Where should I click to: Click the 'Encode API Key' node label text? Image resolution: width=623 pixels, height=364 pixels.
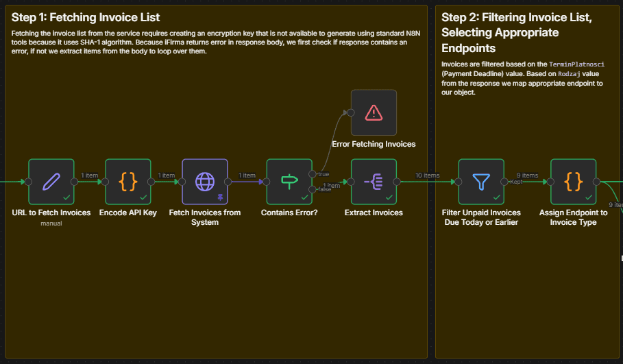point(128,213)
